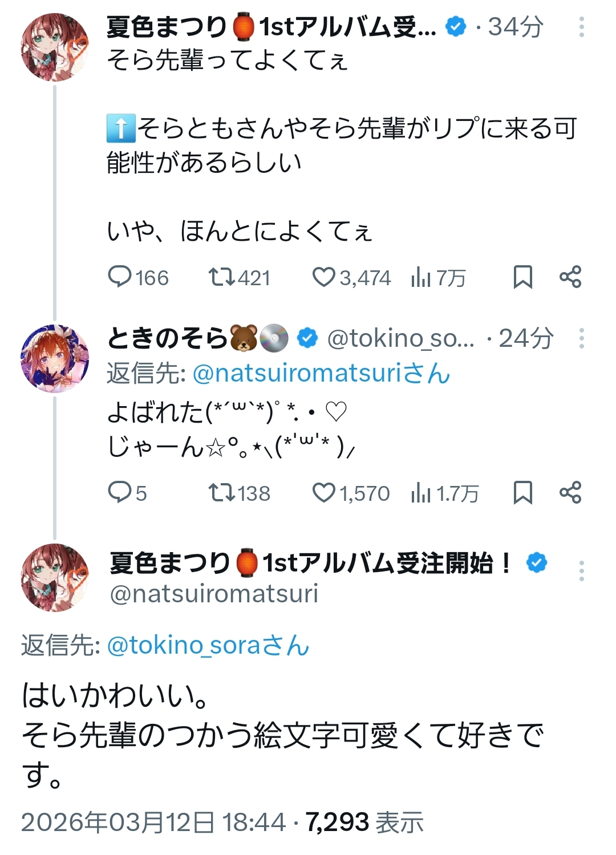616x855 pixels.
Task: View analytics showing 7万 views
Action: (421, 278)
